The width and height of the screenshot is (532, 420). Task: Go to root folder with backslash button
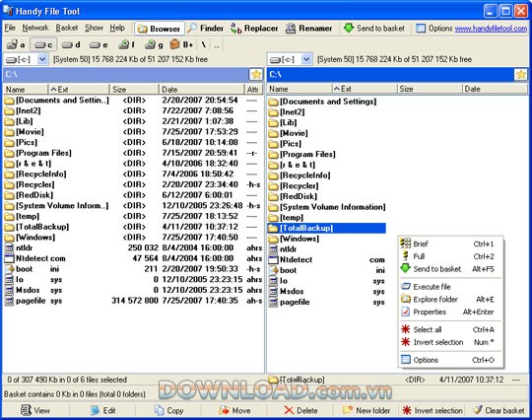(x=204, y=44)
